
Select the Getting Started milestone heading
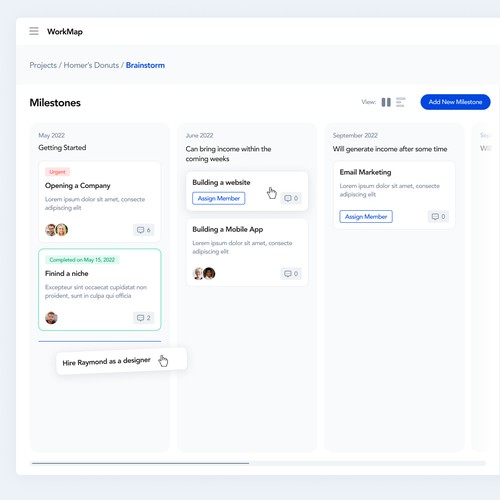coord(62,148)
